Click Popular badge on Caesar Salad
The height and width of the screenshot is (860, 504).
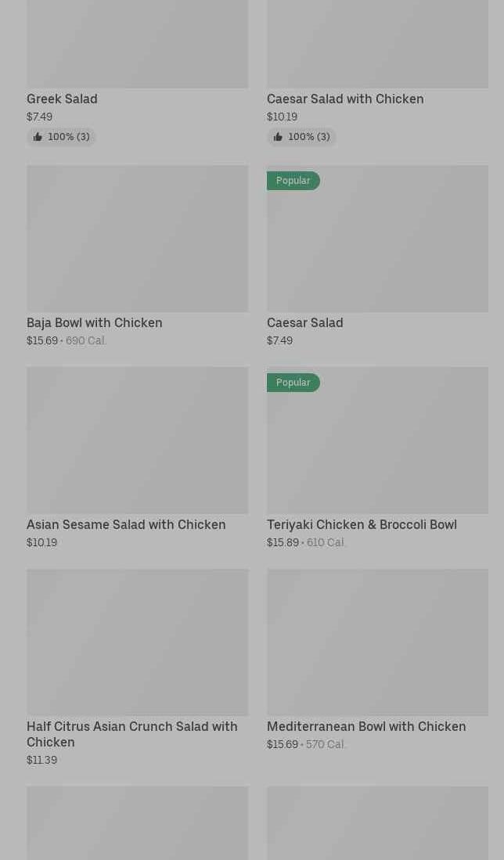click(x=293, y=181)
